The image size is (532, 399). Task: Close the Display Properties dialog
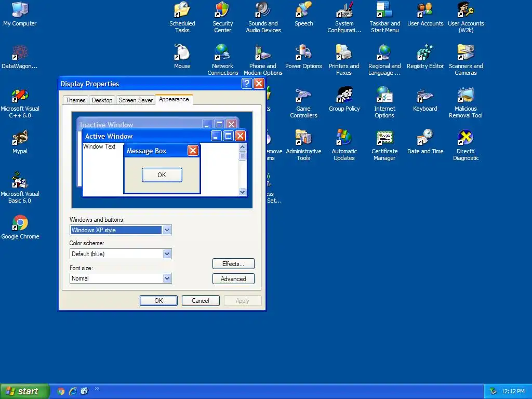point(259,84)
